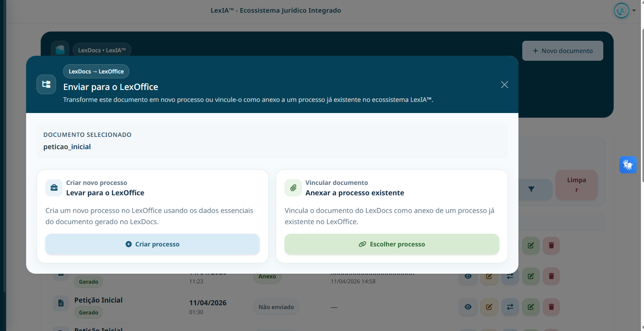This screenshot has width=644, height=331.
Task: View the Não enviado Petição Inicial document
Action: pos(468,307)
